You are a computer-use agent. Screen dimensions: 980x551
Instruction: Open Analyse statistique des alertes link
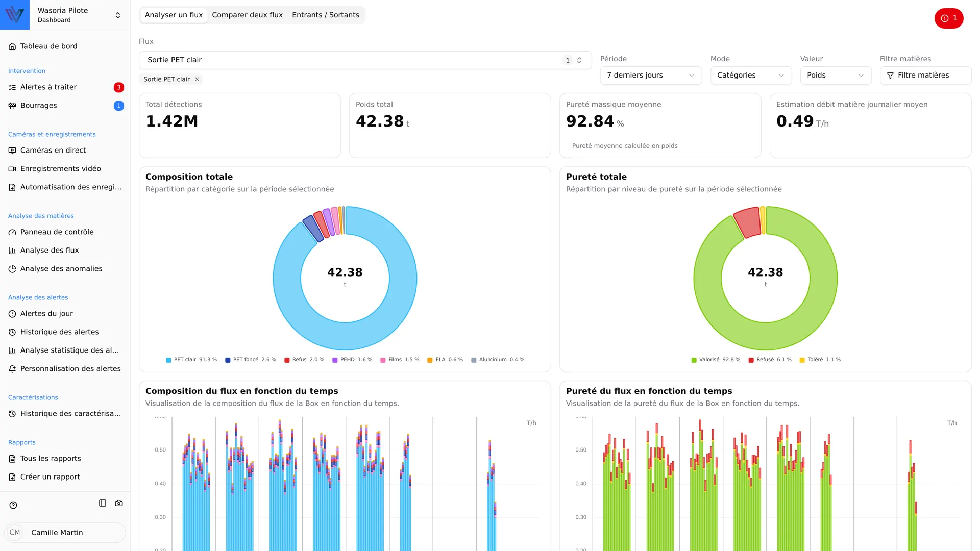(x=65, y=350)
